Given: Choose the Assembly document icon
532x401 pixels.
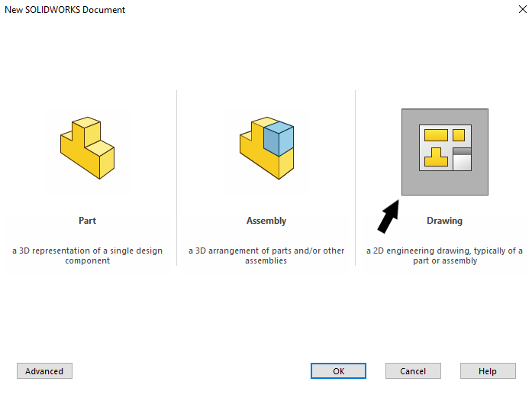Looking at the screenshot, I should [x=266, y=148].
